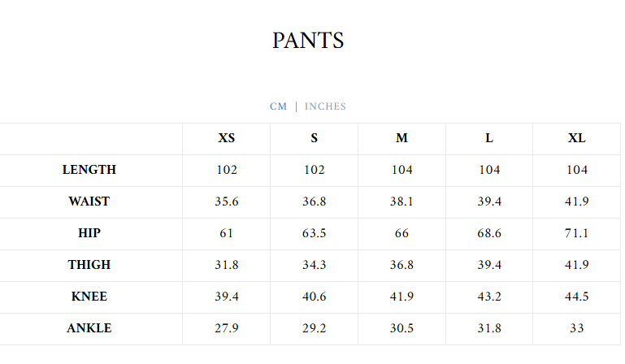625x364 pixels.
Task: Click the M hip value 66
Action: [401, 233]
